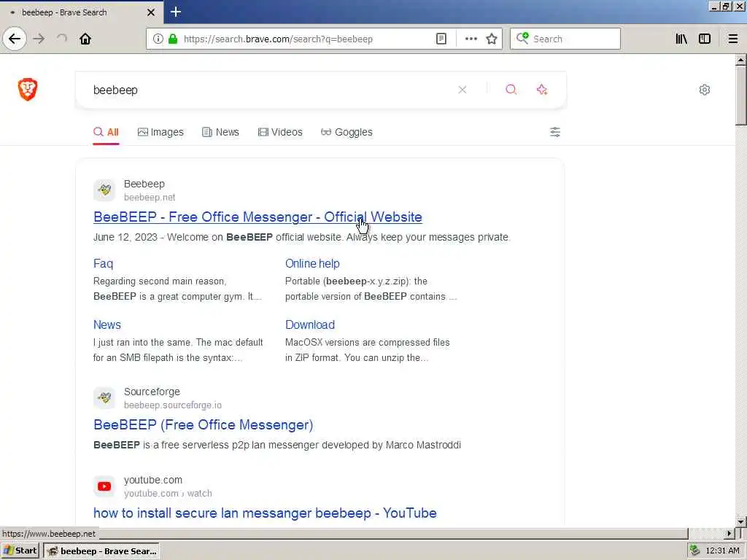Toggle reader view in address bar

(441, 39)
